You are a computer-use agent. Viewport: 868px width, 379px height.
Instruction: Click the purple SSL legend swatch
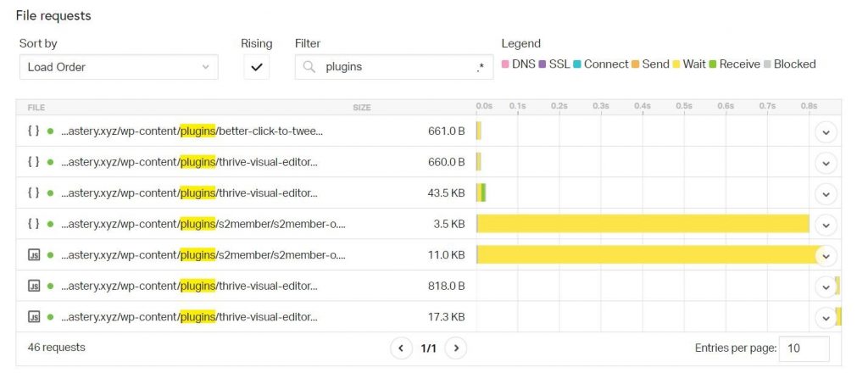[542, 64]
